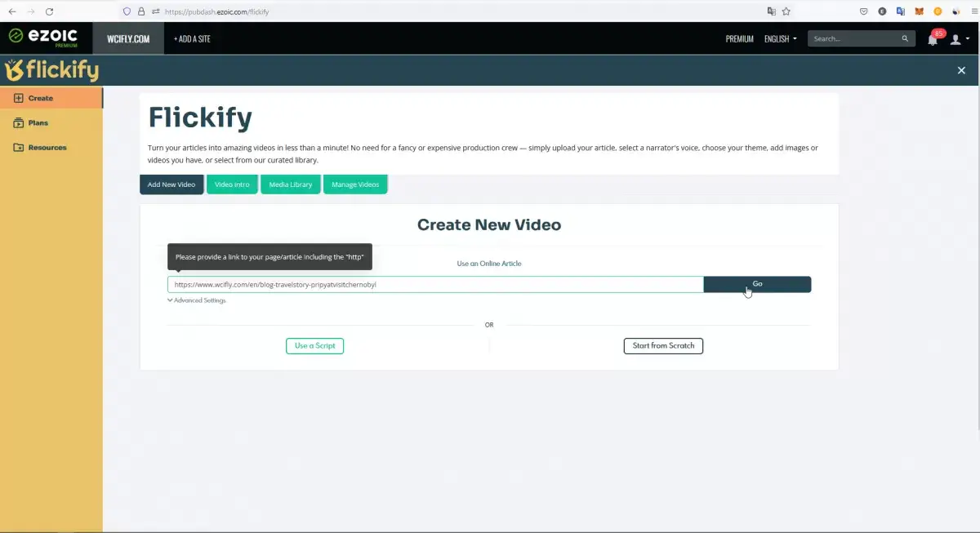The width and height of the screenshot is (980, 533).
Task: Open the MetaMask fox extension
Action: coord(919,11)
